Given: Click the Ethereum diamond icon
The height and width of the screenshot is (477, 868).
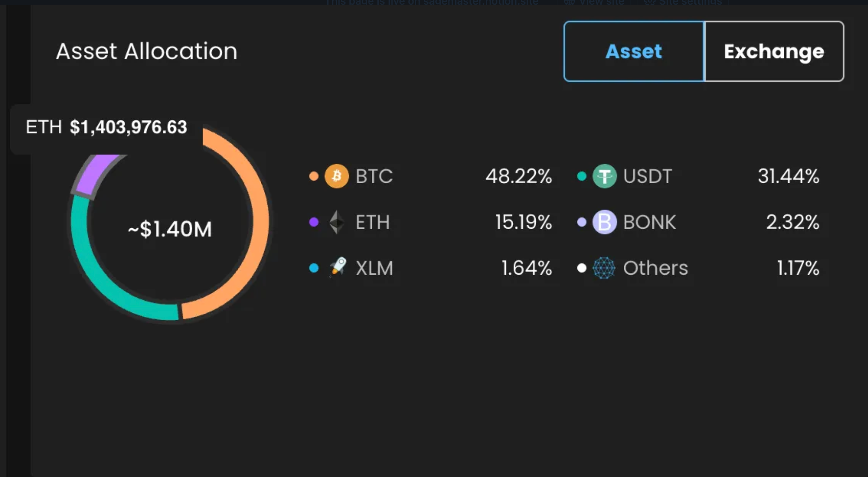Looking at the screenshot, I should (x=337, y=222).
